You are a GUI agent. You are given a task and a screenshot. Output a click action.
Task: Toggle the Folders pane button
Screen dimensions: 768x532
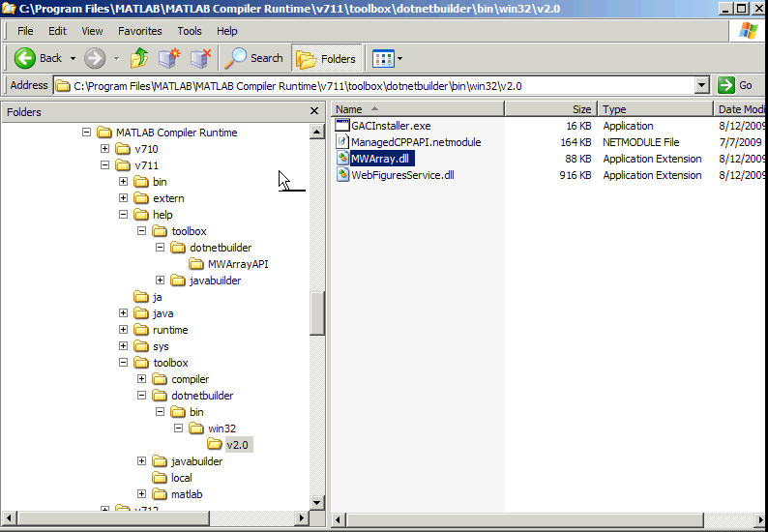click(x=326, y=58)
